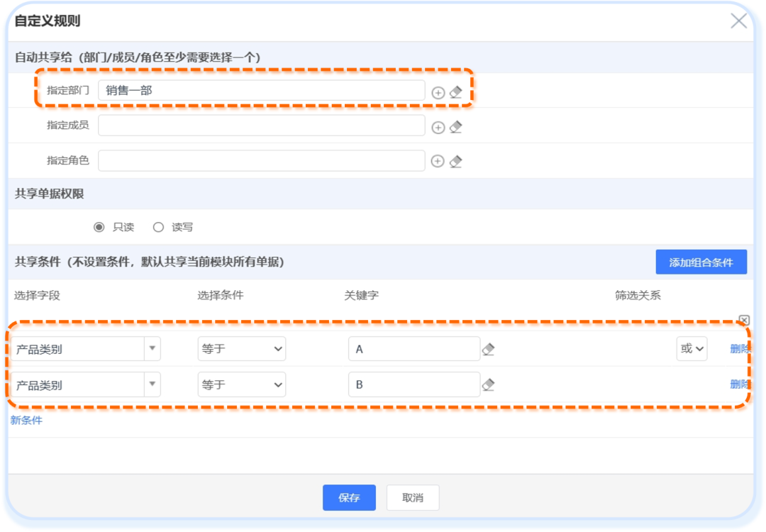Click the add icon beside 指定成员 field
The height and width of the screenshot is (532, 766).
(x=438, y=127)
